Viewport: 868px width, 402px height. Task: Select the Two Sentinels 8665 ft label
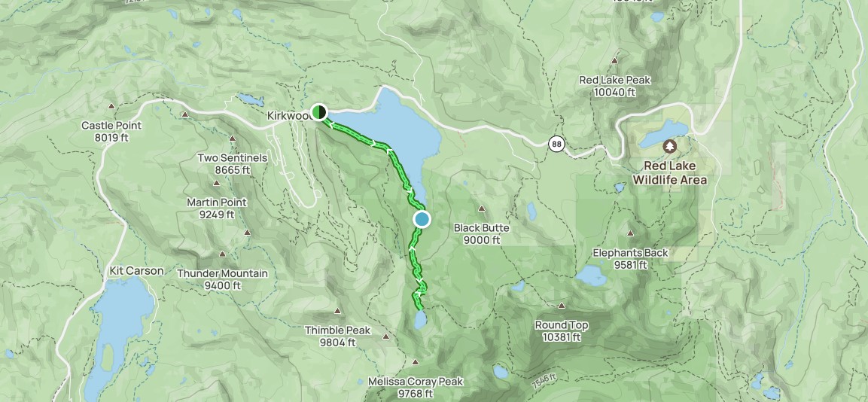[x=233, y=164]
